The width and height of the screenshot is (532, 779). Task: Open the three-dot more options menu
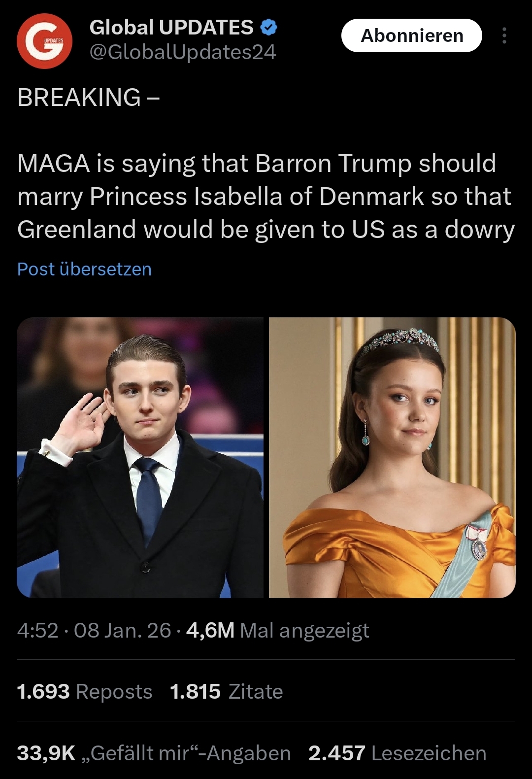pyautogui.click(x=504, y=35)
